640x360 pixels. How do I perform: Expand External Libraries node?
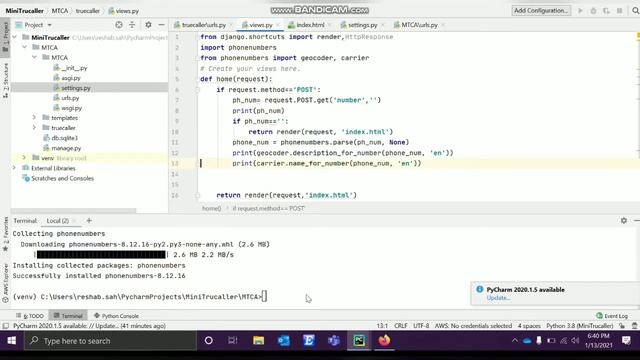(x=15, y=168)
